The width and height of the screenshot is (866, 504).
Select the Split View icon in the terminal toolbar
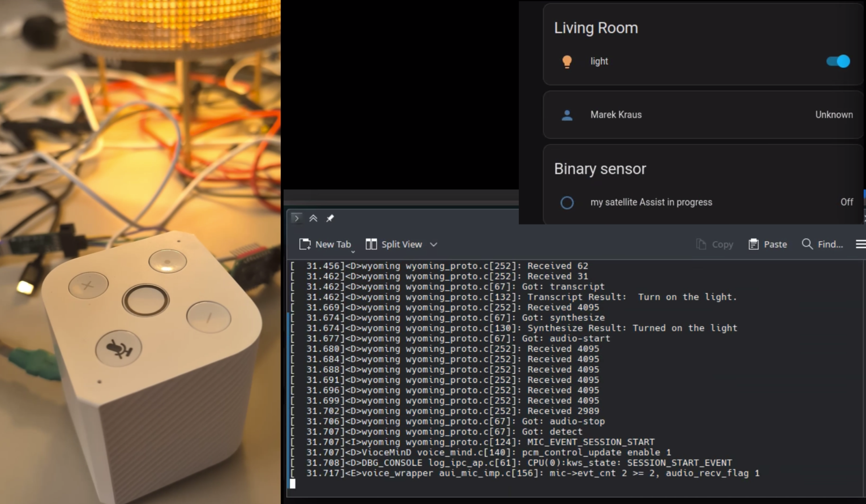point(371,244)
